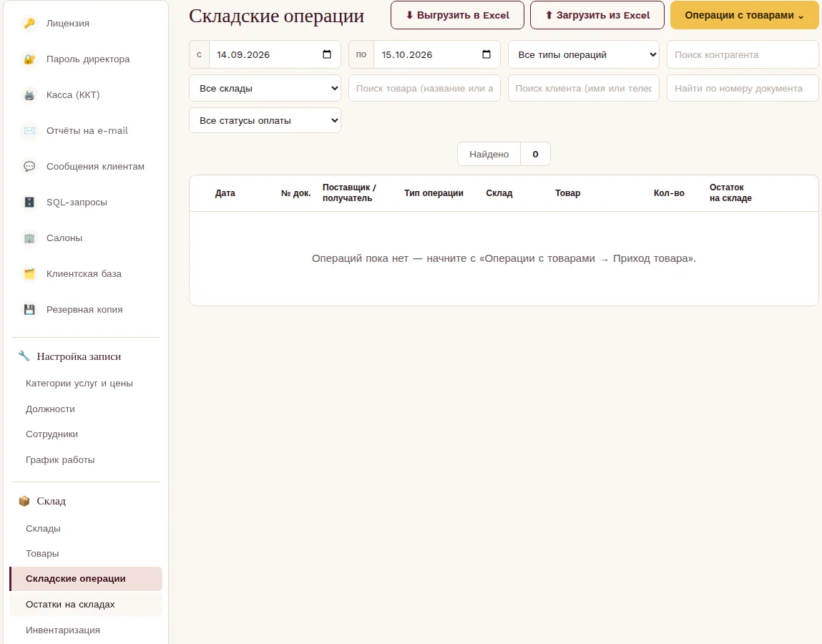This screenshot has width=822, height=644.
Task: Open Склады in sidebar
Action: click(85, 529)
